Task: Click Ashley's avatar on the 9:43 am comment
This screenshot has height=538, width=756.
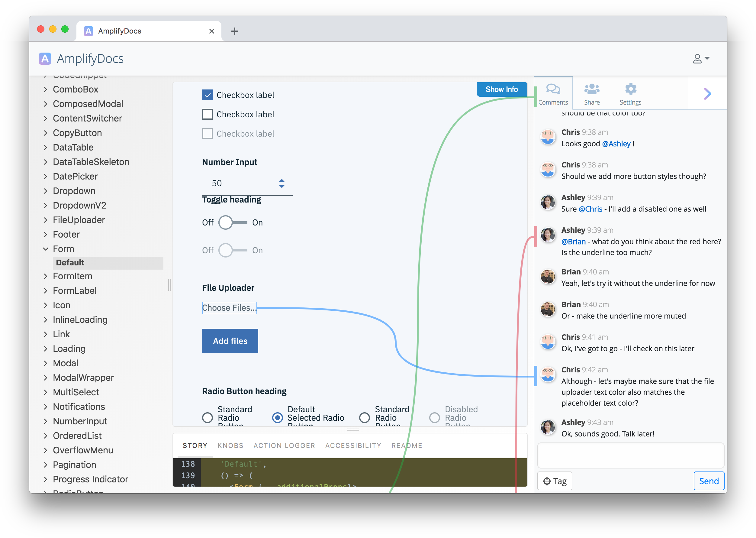Action: click(548, 427)
